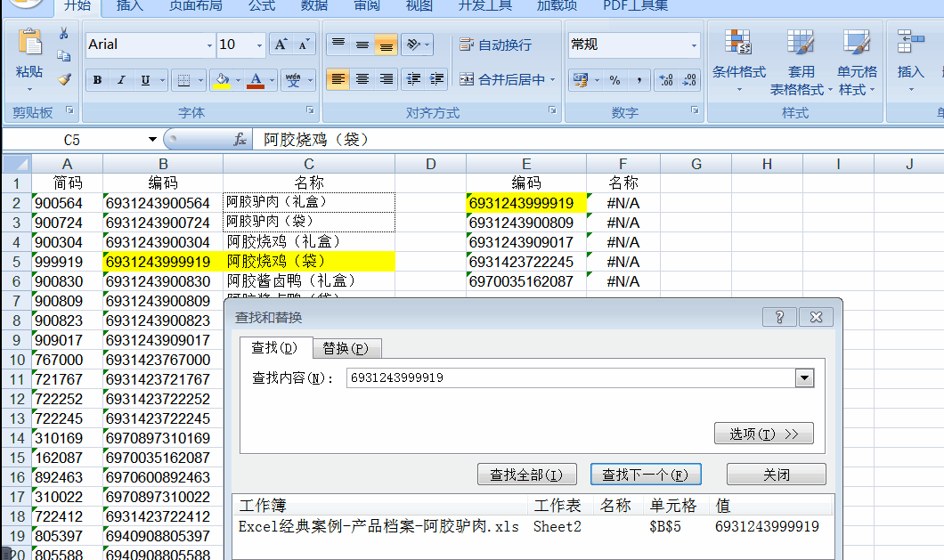Open the format painter brush icon
Screen dimensions: 944x560
tap(64, 80)
